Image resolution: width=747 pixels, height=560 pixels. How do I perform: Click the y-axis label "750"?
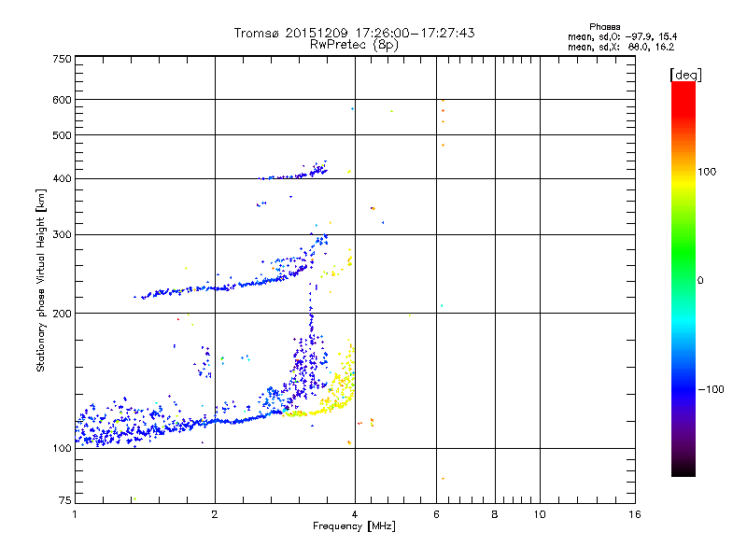(x=63, y=59)
